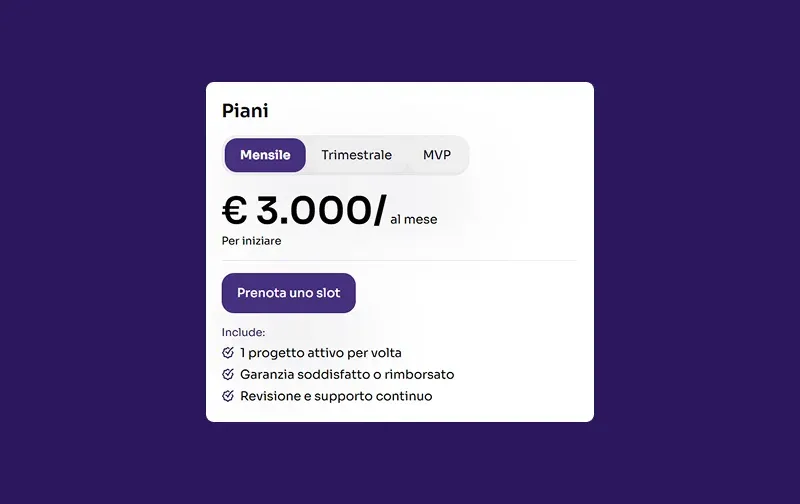Open the MVP plan tab
800x504 pixels.
click(x=437, y=155)
